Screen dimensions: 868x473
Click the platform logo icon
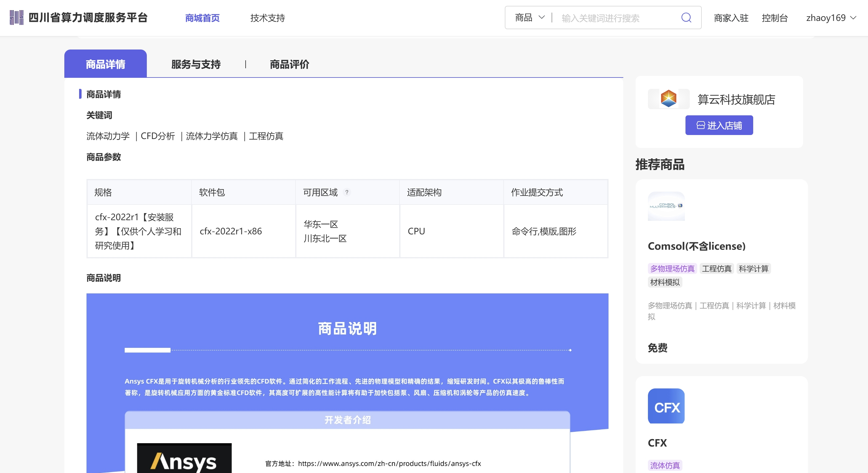tap(17, 18)
